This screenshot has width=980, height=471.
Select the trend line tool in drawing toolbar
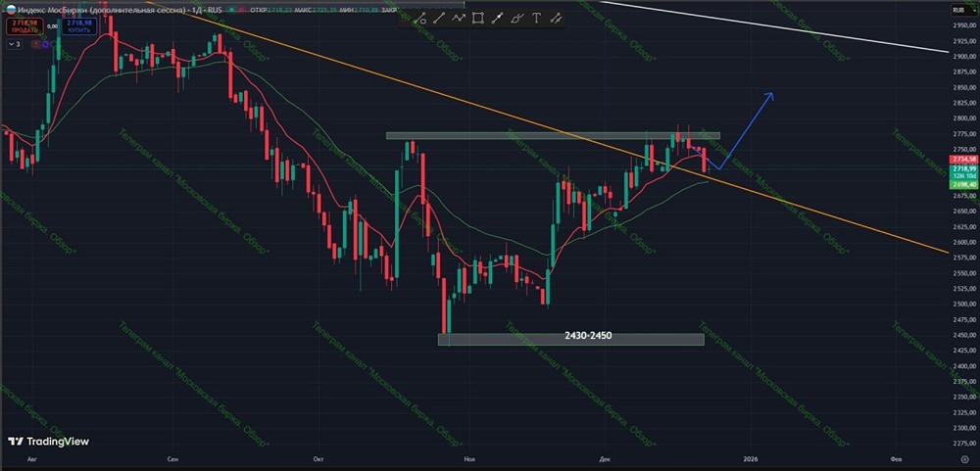point(439,19)
